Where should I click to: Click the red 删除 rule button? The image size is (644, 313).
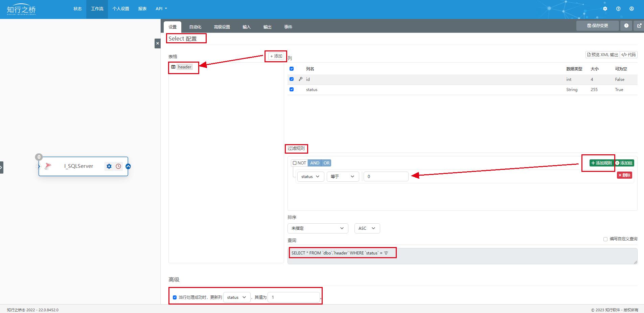coord(624,175)
